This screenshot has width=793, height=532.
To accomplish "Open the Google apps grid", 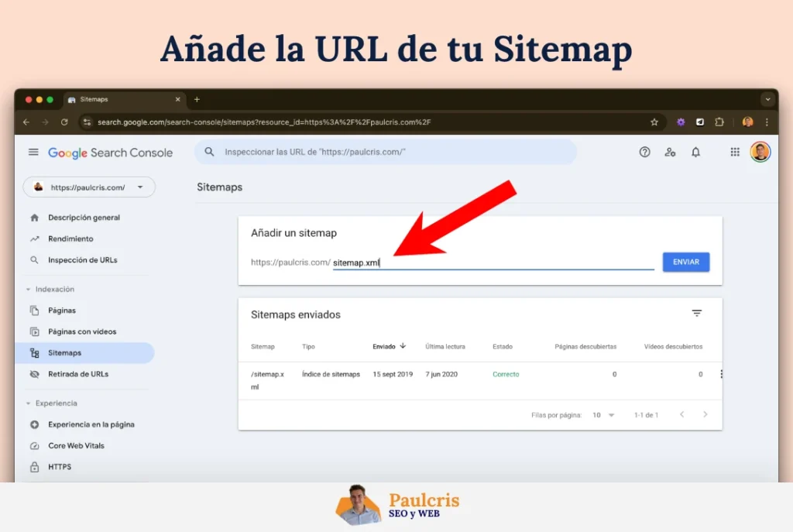I will tap(735, 153).
